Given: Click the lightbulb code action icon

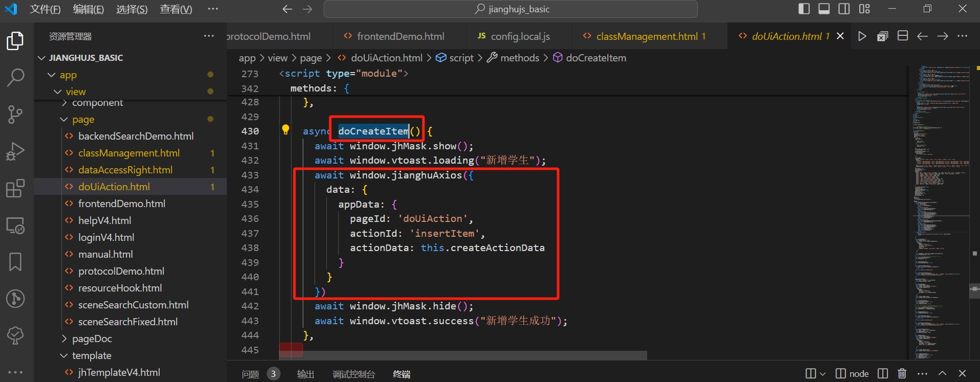Looking at the screenshot, I should click(286, 130).
